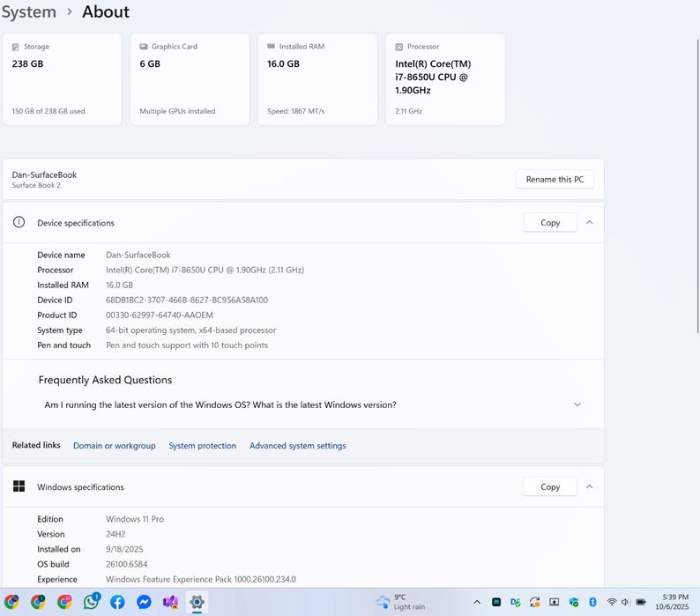This screenshot has height=616, width=700.
Task: Open the Processor i7-8650U card
Action: click(x=445, y=79)
